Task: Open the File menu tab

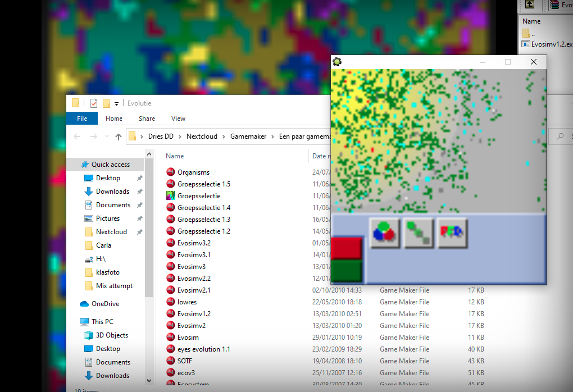Action: [82, 118]
